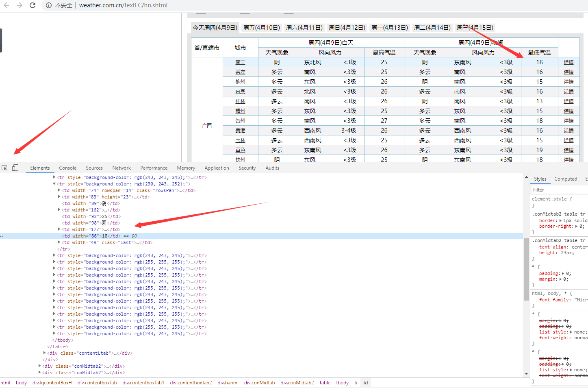This screenshot has height=388, width=588.
Task: Activate the inspect element picker icon
Action: tap(4, 168)
